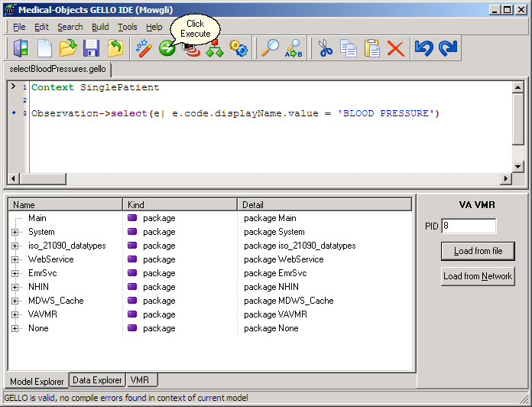532x407 pixels.
Task: Switch to the Data Explorer tab
Action: pyautogui.click(x=97, y=380)
